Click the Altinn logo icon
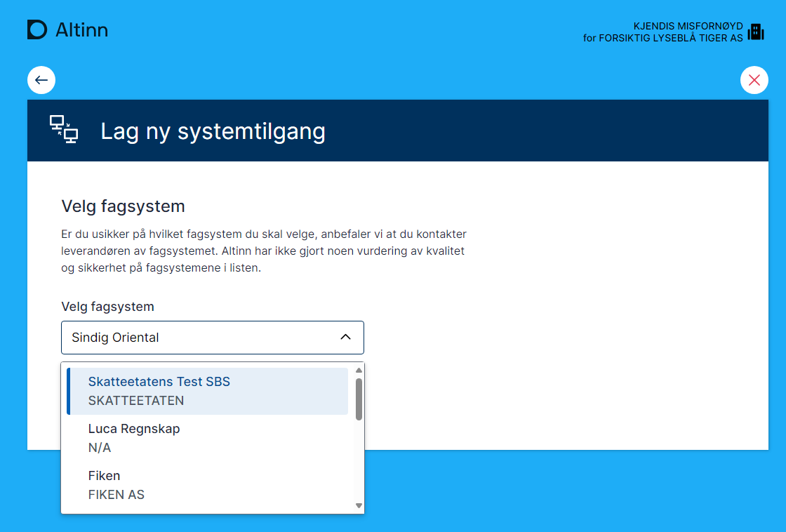Screen dimensions: 786x532 coord(37,29)
